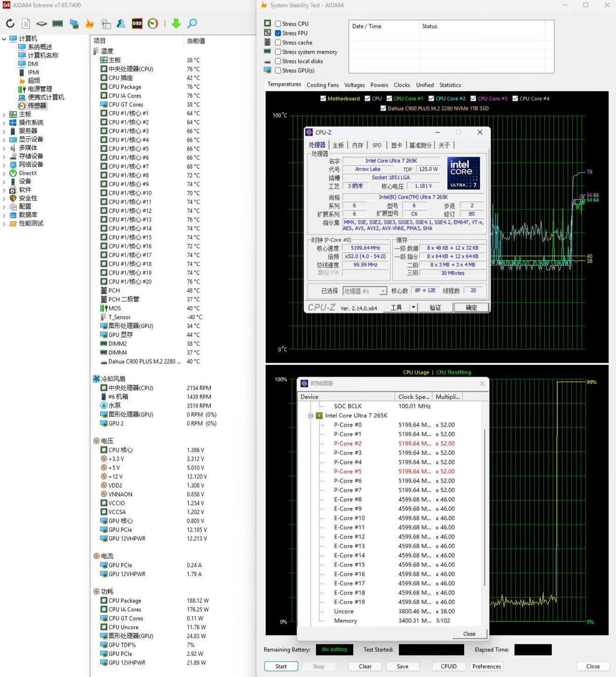This screenshot has width=616, height=677.
Task: Click the No battery status field
Action: (335, 649)
